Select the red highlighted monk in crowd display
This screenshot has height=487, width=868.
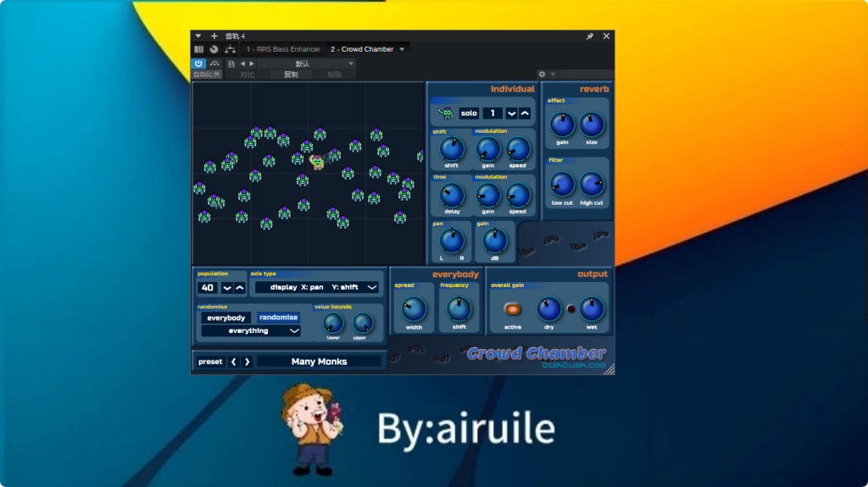click(x=317, y=162)
